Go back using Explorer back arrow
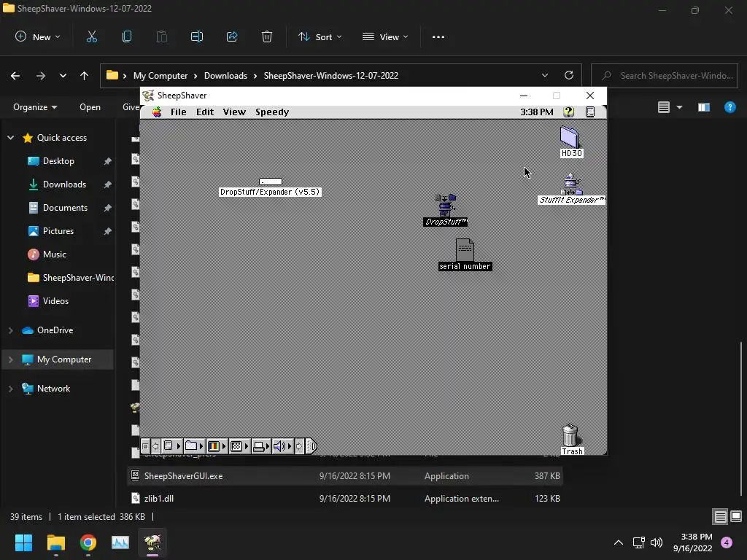The width and height of the screenshot is (747, 560). (15, 76)
